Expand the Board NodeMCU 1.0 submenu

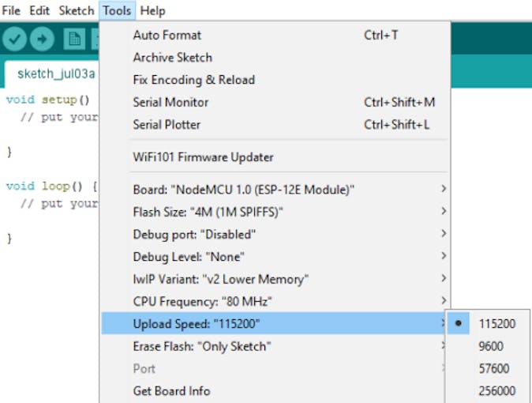[x=243, y=190]
